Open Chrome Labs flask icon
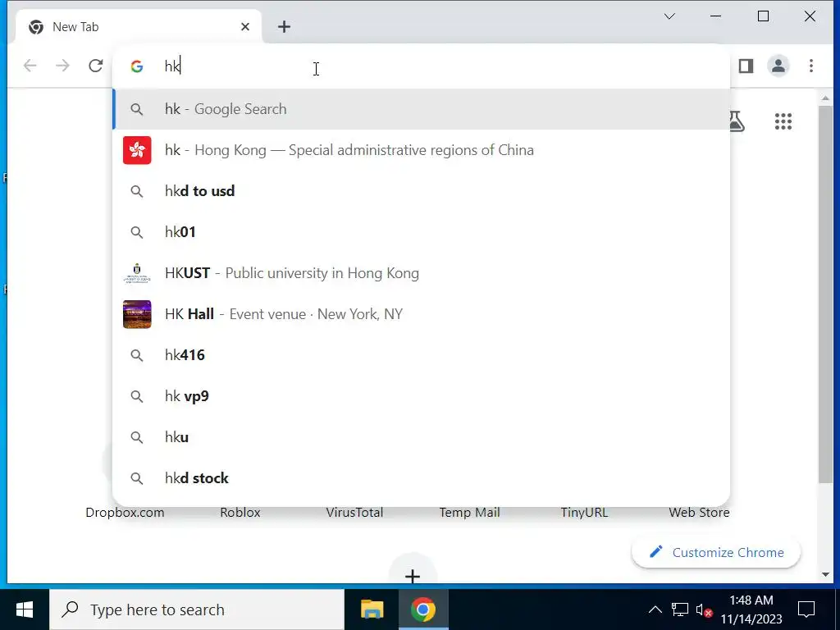Viewport: 840px width, 630px height. (x=736, y=121)
